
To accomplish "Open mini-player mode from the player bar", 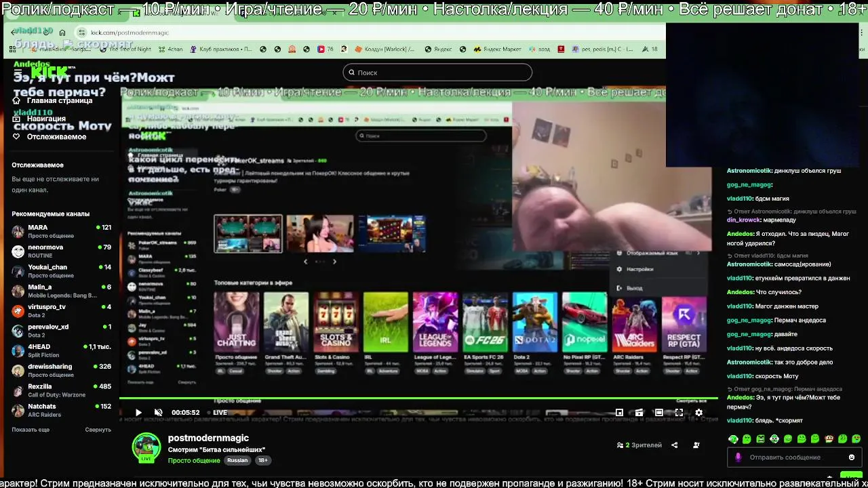I will click(x=619, y=412).
